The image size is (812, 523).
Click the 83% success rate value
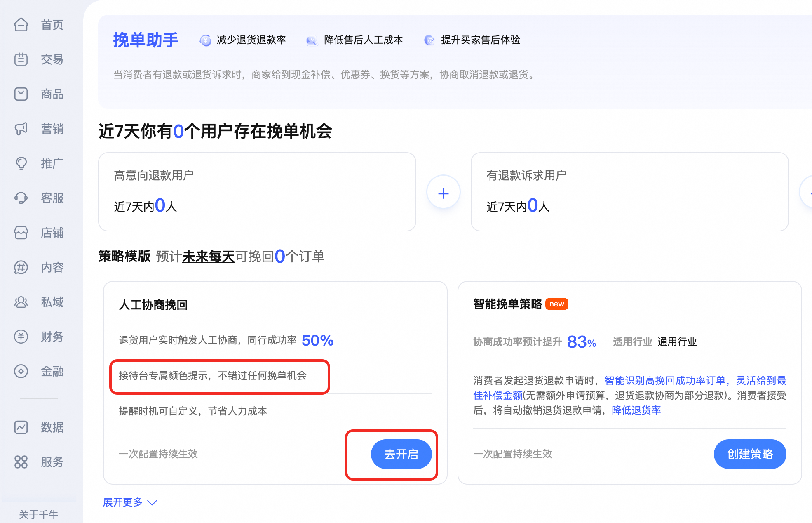click(582, 342)
